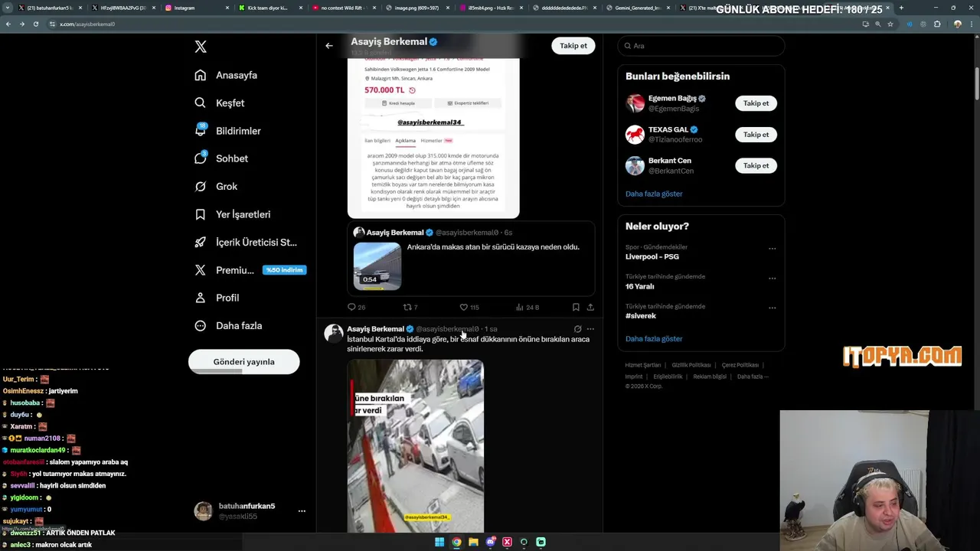Open File Explorer from the taskbar
Screen dimensions: 980x551
pos(473,542)
